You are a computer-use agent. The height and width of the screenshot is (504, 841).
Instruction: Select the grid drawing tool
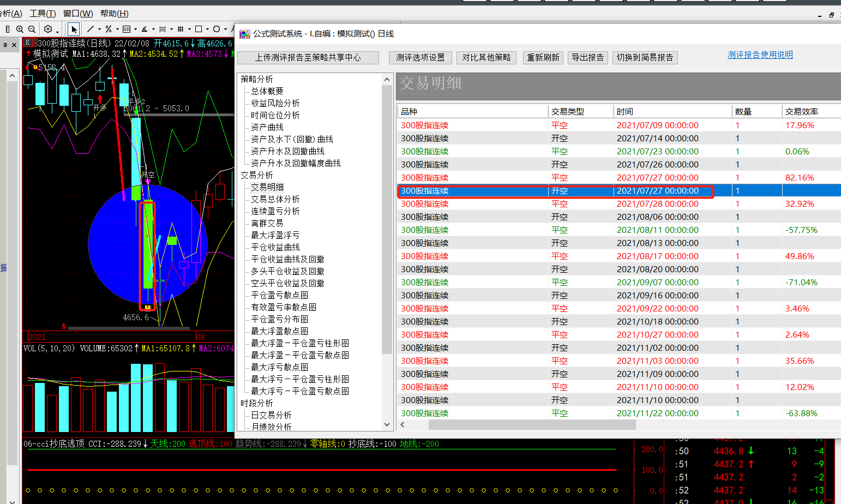pos(181,29)
